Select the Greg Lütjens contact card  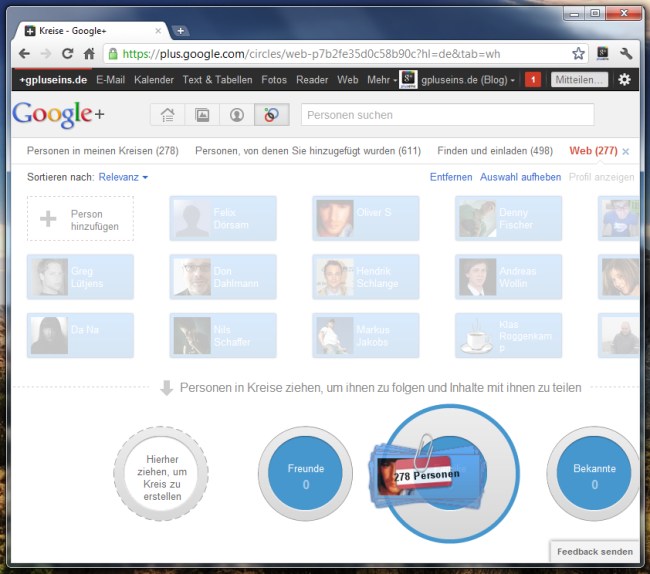point(80,277)
